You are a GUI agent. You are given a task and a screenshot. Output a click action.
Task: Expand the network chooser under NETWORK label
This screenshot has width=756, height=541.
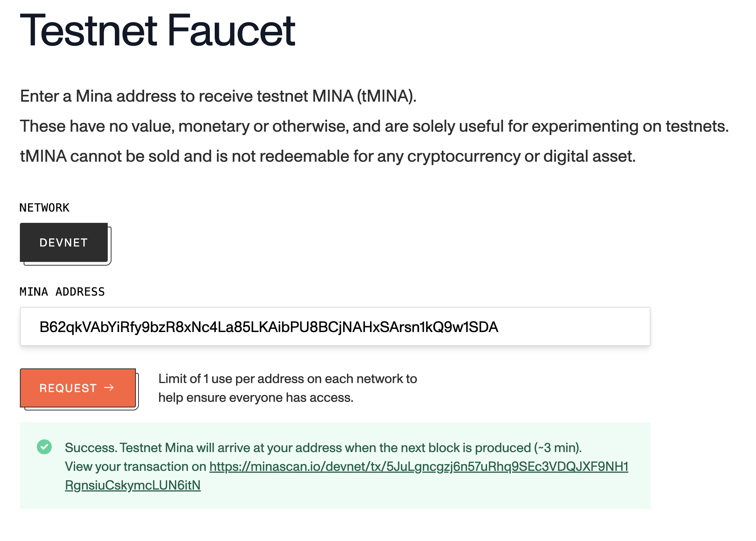(x=64, y=243)
